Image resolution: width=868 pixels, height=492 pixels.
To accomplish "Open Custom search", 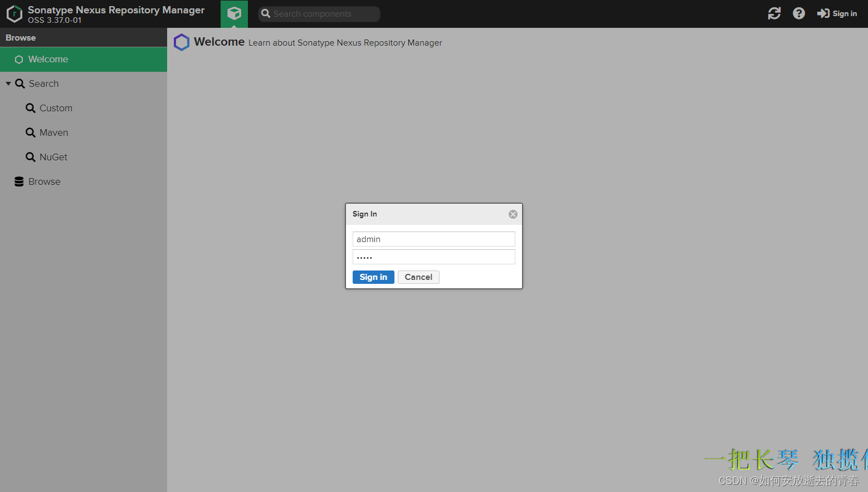I will tap(84, 108).
